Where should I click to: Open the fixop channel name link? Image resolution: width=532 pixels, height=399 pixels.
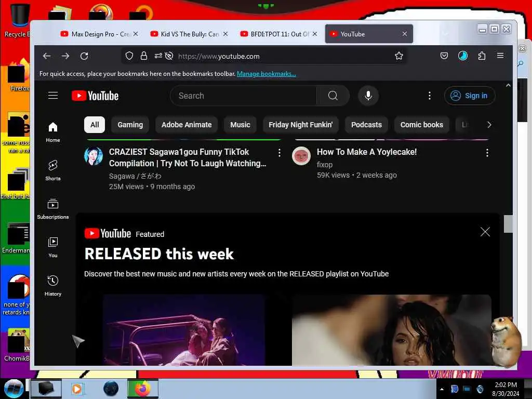tap(325, 165)
